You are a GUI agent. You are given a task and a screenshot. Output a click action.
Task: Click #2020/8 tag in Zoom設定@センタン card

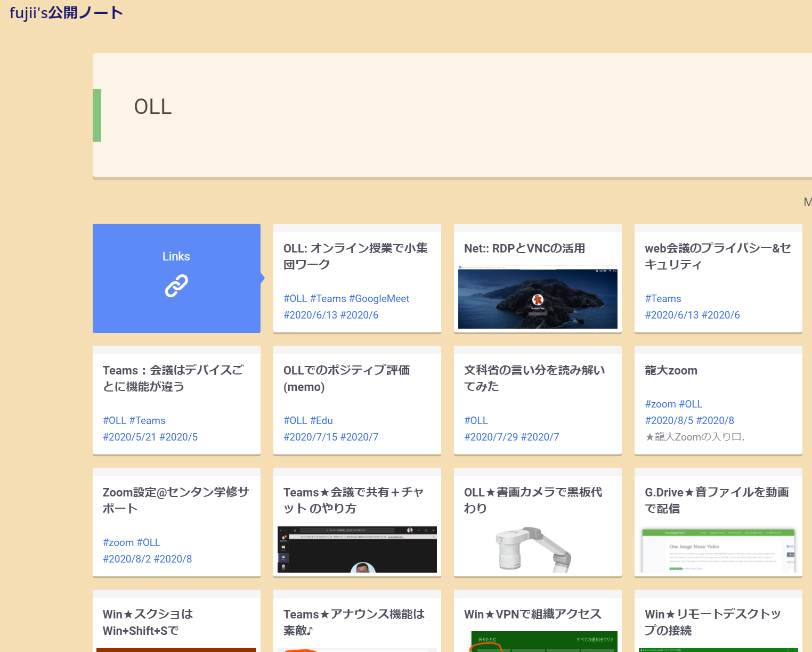point(173,559)
